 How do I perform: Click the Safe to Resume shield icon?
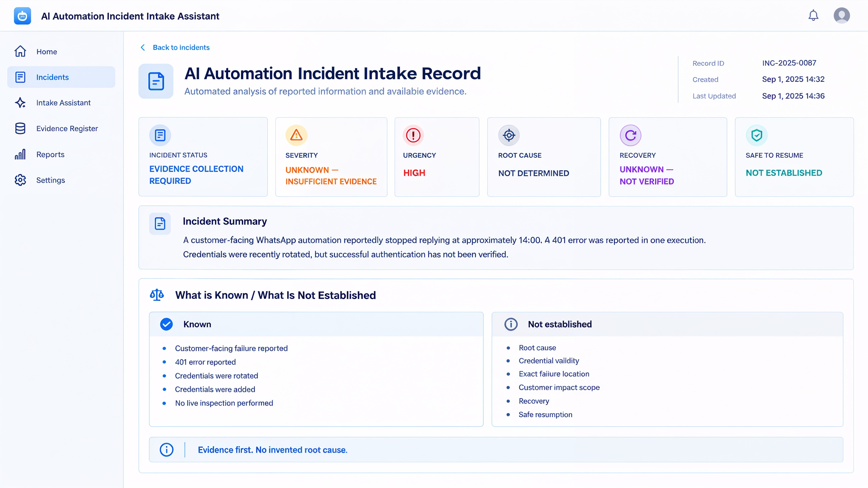click(x=756, y=135)
